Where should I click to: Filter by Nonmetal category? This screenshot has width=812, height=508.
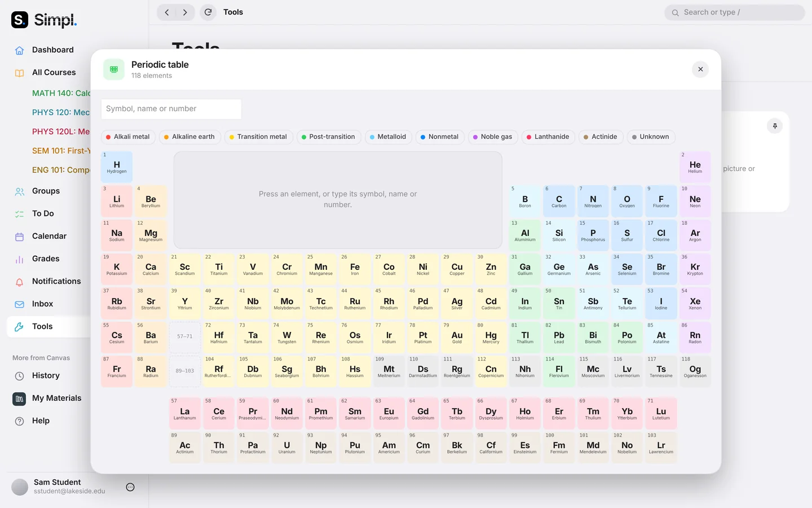pos(440,137)
